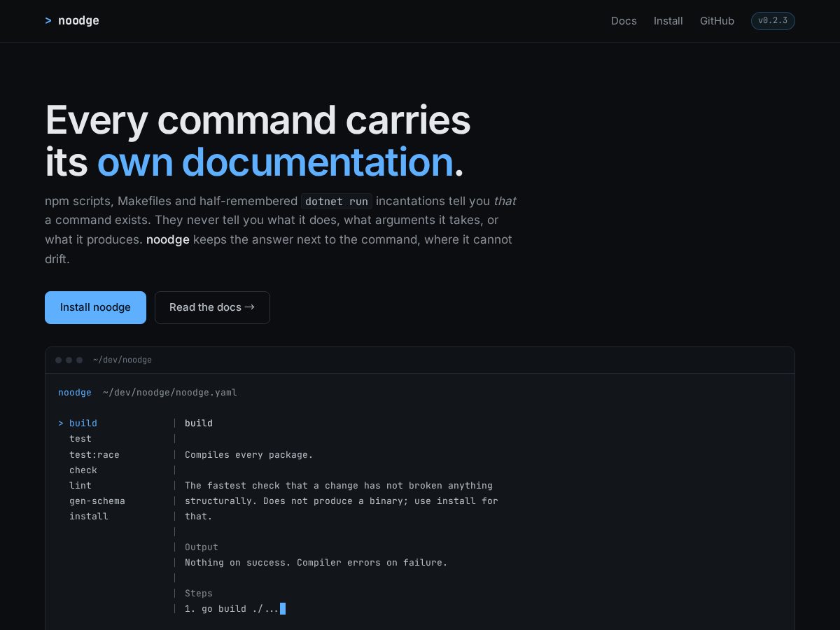Image resolution: width=840 pixels, height=630 pixels.
Task: Open the GitHub navigation link
Action: coord(717,21)
